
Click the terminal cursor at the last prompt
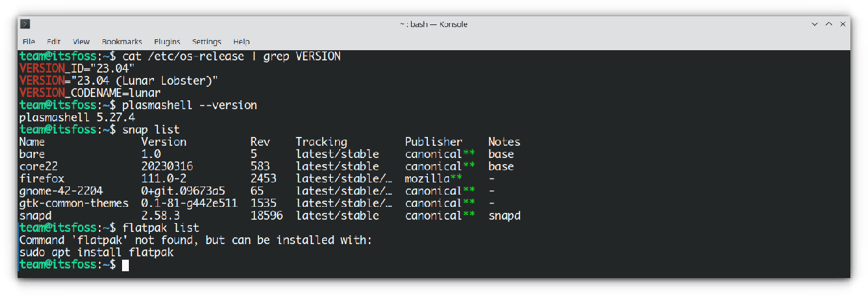pos(125,265)
